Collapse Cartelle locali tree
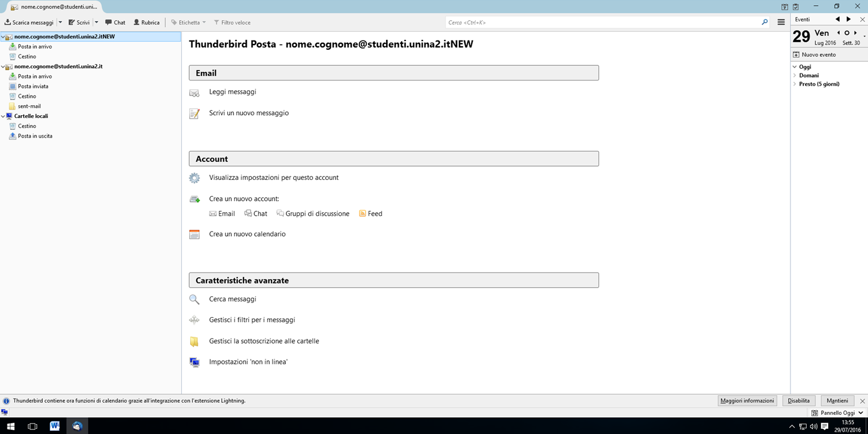 [x=3, y=116]
